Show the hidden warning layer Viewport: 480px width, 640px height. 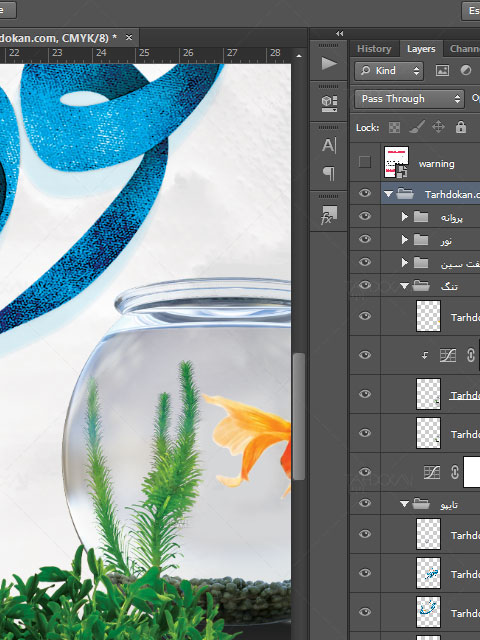pyautogui.click(x=364, y=162)
